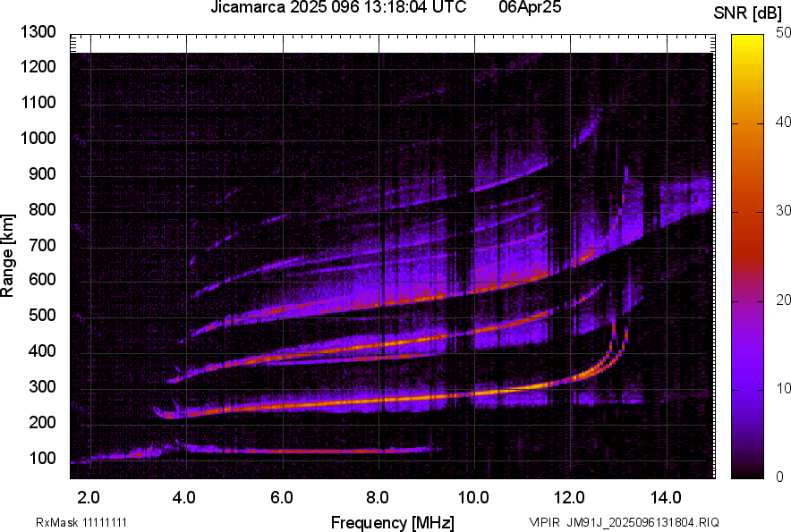Click the colorbar tick label '40'
The height and width of the screenshot is (532, 791).
point(783,122)
